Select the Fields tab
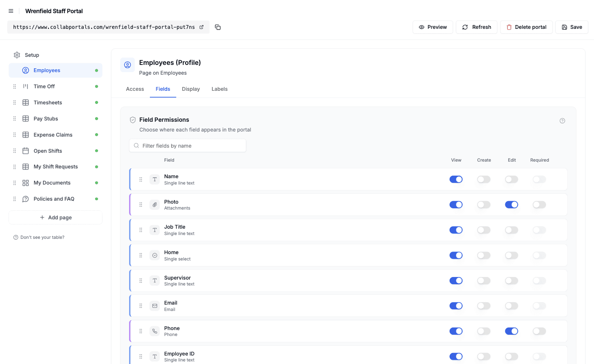Screen dimensions: 594x364 tap(163, 89)
